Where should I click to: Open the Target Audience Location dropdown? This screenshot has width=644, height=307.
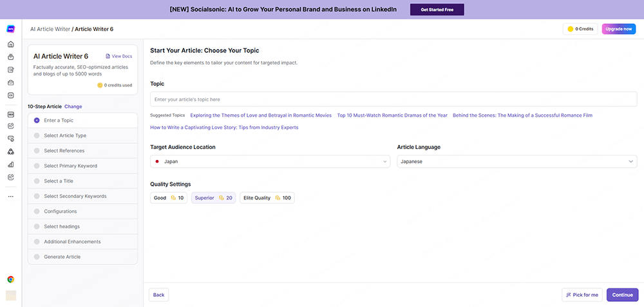tap(270, 162)
